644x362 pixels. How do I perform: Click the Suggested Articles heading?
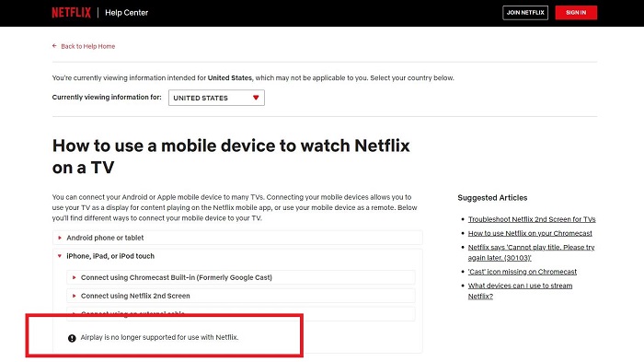[492, 198]
